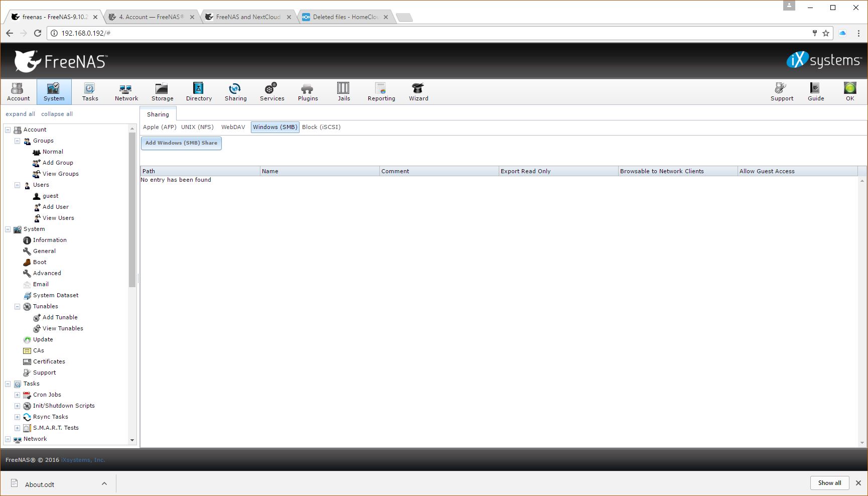
Task: Collapse the Users tree node
Action: pos(18,185)
